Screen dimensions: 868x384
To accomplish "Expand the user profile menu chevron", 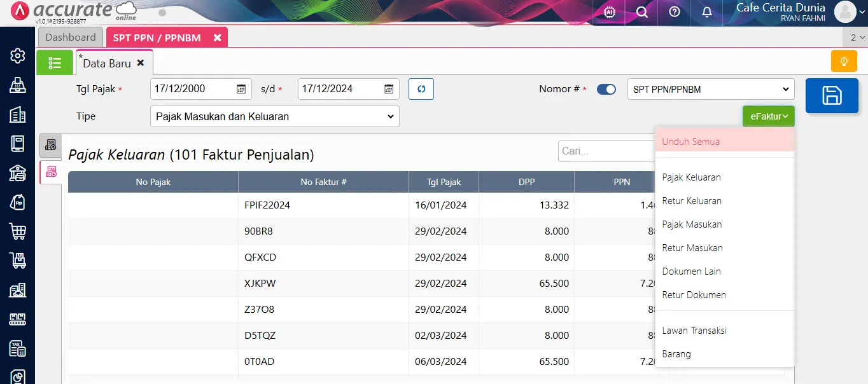I will tap(860, 12).
